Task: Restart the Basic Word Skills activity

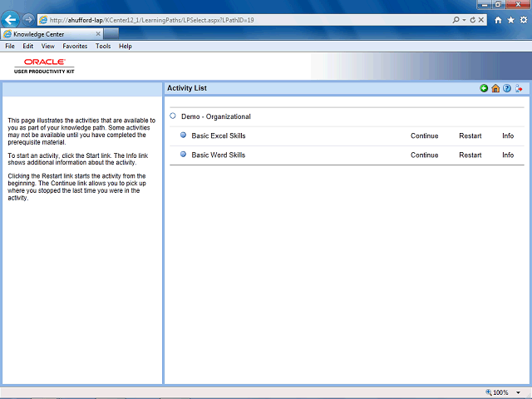Action: click(470, 155)
